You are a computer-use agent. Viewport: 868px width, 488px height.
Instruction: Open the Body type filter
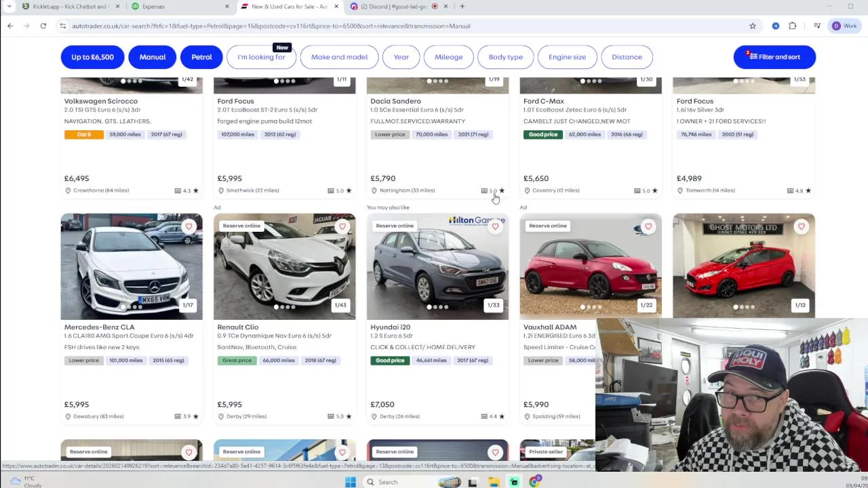coord(506,57)
